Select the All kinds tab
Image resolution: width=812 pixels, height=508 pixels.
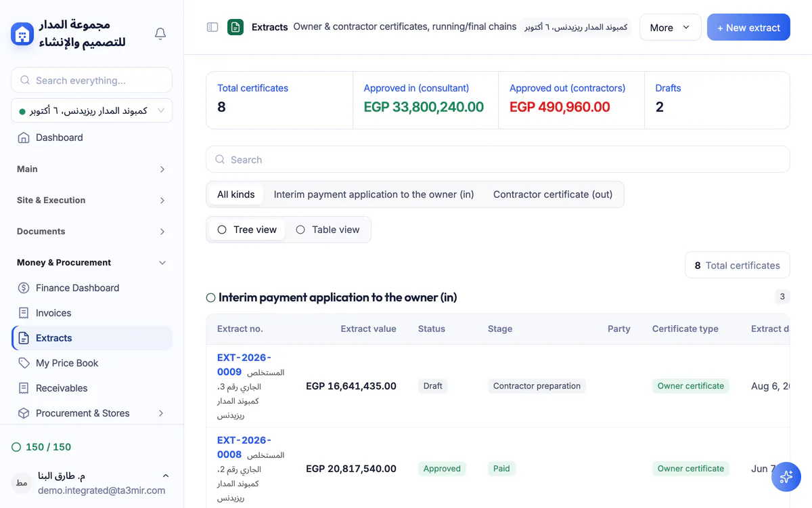[x=236, y=194]
